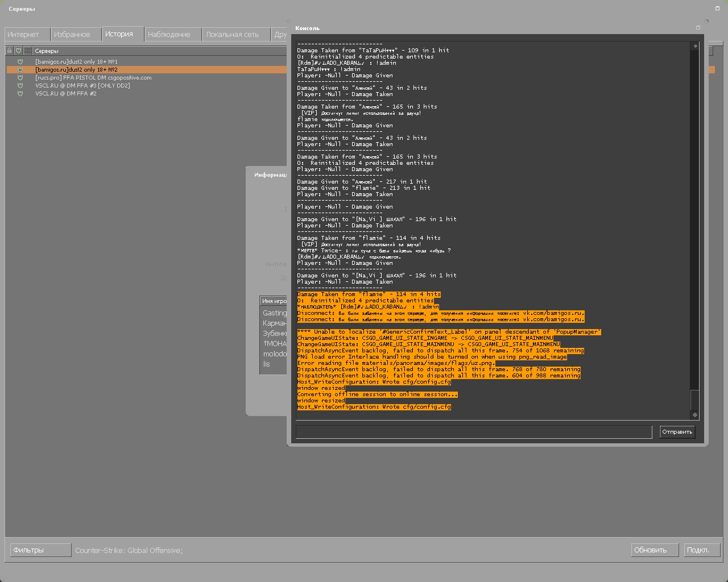This screenshot has height=582, width=728.
Task: Click the Обновить button
Action: click(655, 550)
